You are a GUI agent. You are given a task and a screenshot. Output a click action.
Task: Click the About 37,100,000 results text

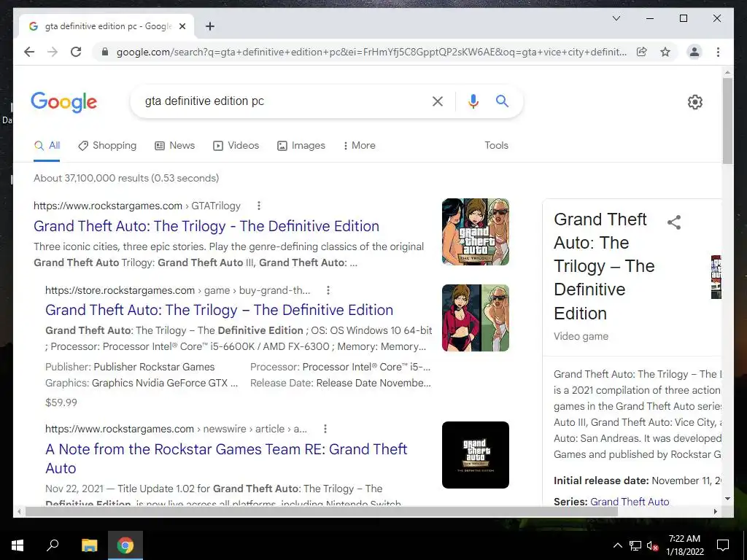point(126,178)
